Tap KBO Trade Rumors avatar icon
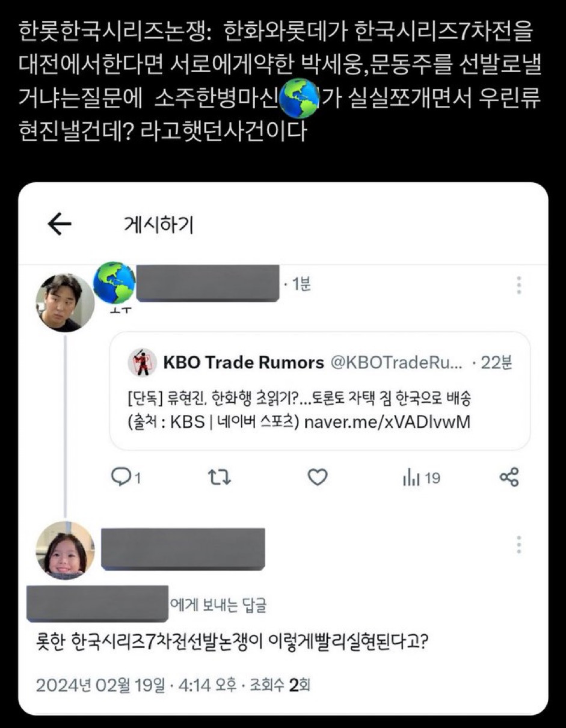 pyautogui.click(x=143, y=362)
